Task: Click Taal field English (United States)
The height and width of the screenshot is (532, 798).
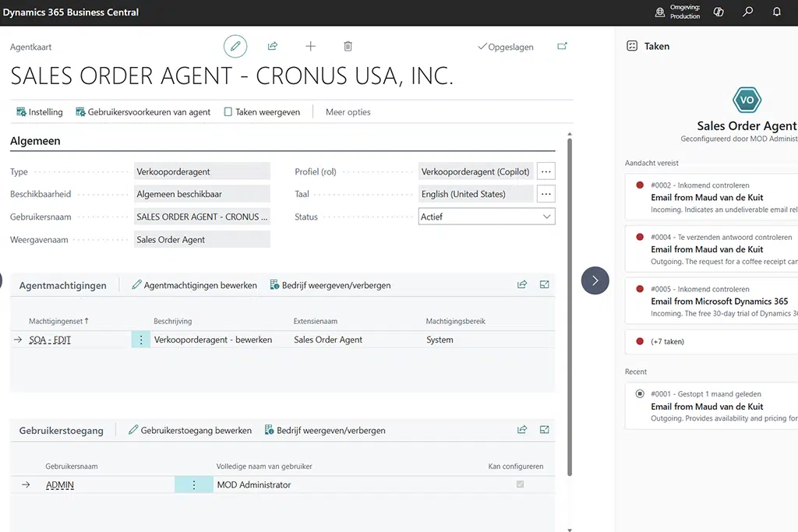Action: [476, 194]
